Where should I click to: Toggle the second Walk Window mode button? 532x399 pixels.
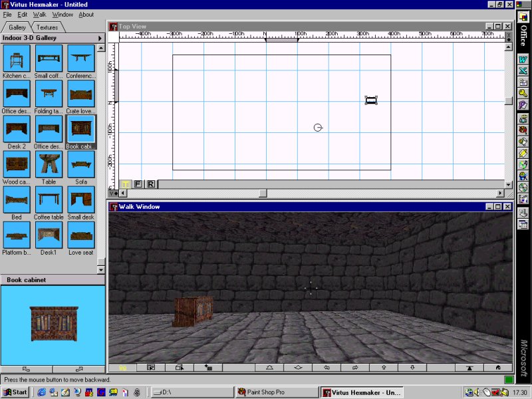click(x=151, y=368)
